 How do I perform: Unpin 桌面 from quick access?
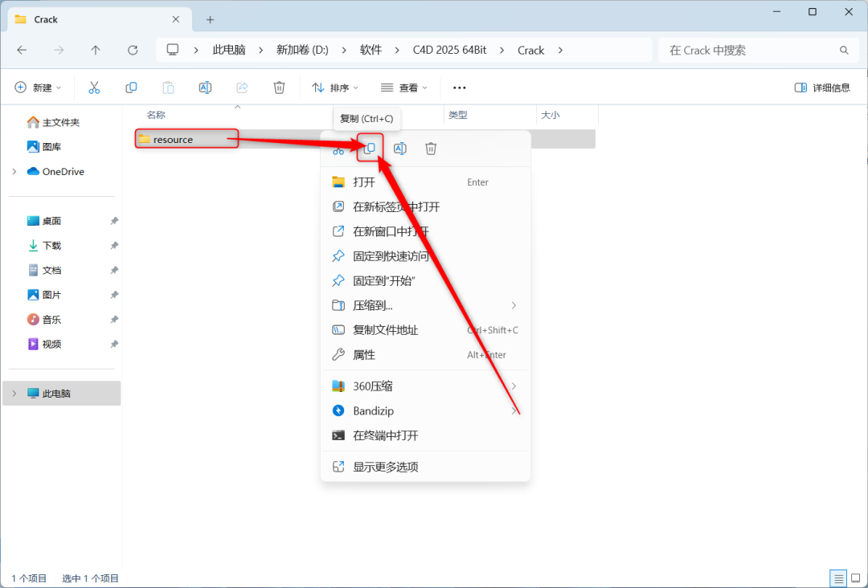pyautogui.click(x=114, y=221)
